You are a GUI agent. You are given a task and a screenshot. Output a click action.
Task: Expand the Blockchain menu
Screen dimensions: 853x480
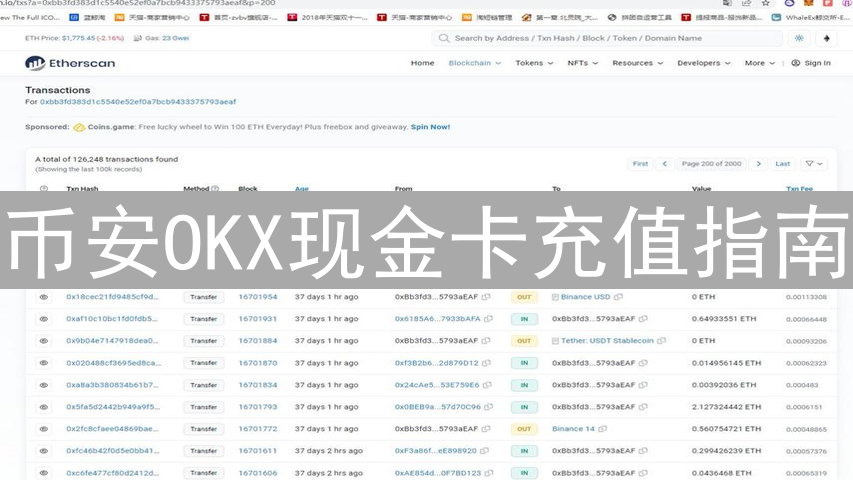(474, 63)
